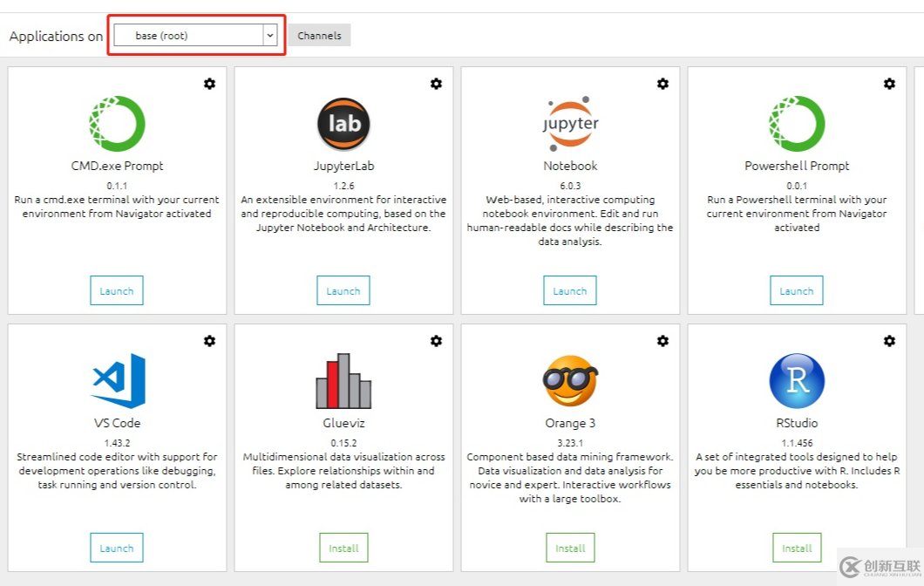Click Notebook version 6.0.3
This screenshot has width=924, height=586.
[x=570, y=186]
